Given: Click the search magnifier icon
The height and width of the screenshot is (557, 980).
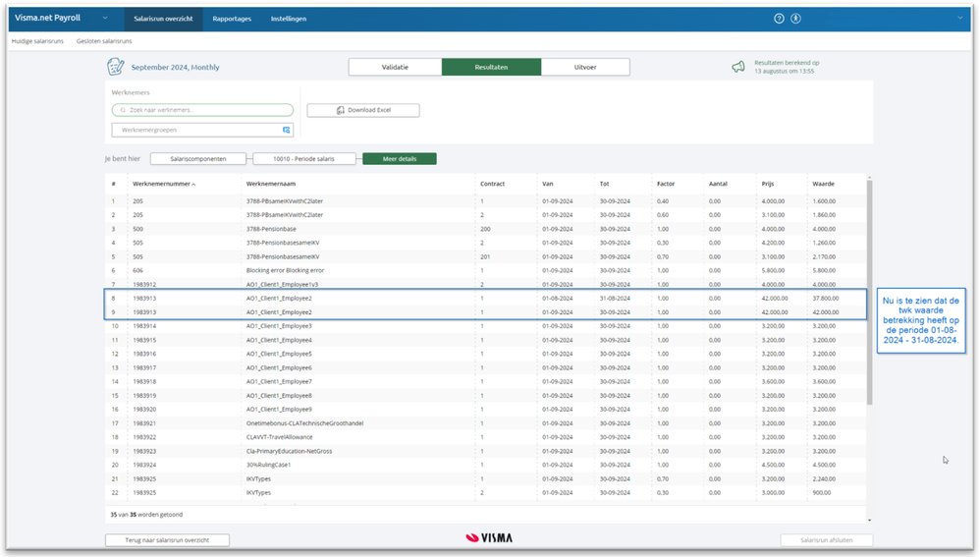Looking at the screenshot, I should tap(123, 110).
